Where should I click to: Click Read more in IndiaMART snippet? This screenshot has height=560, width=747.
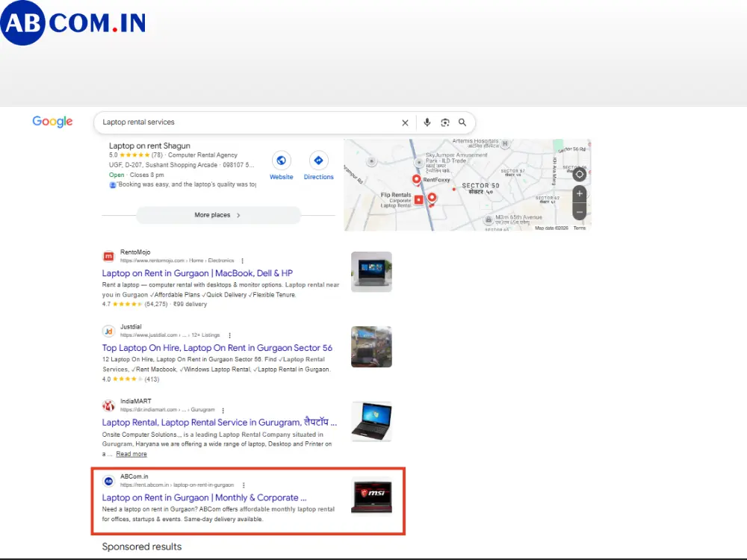tap(131, 454)
